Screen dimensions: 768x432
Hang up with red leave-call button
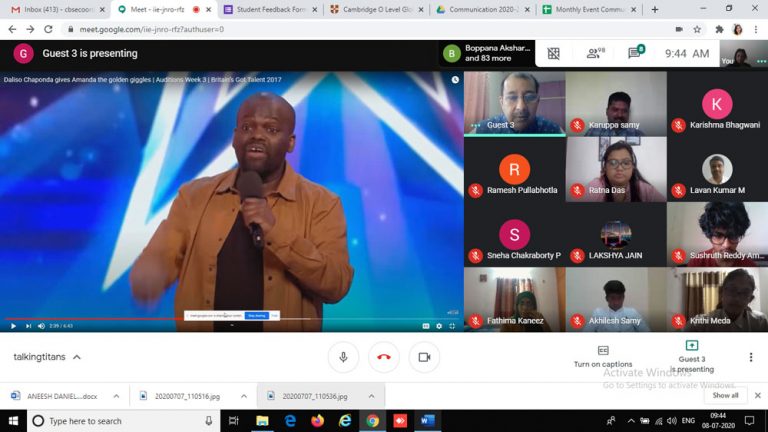coord(384,357)
